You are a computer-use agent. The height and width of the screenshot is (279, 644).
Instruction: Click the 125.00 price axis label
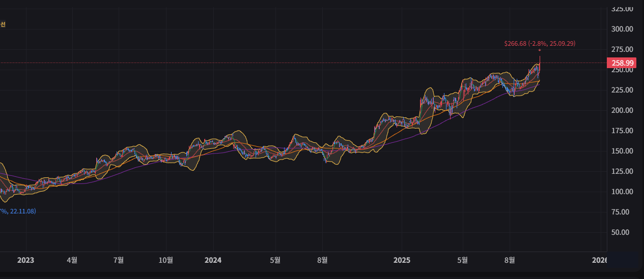[622, 171]
